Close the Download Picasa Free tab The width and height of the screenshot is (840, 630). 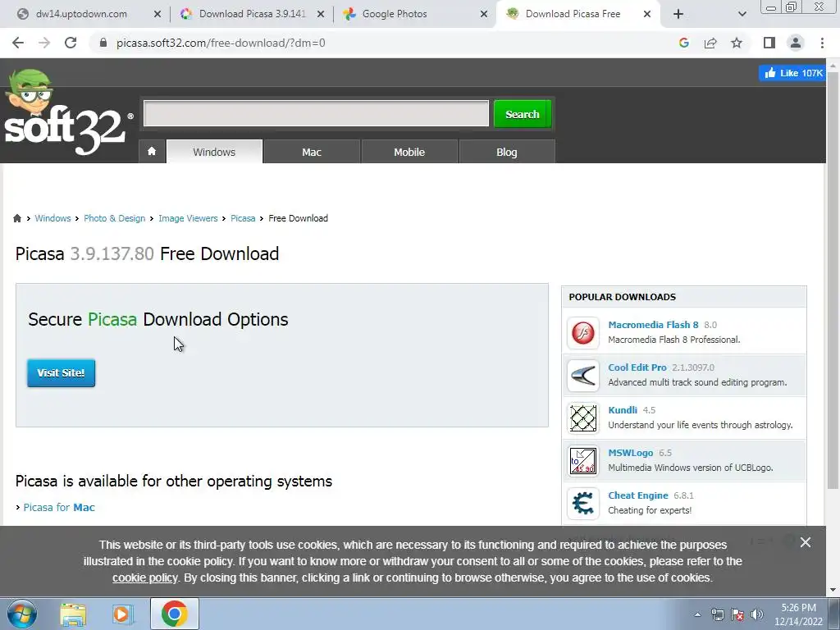click(x=647, y=14)
